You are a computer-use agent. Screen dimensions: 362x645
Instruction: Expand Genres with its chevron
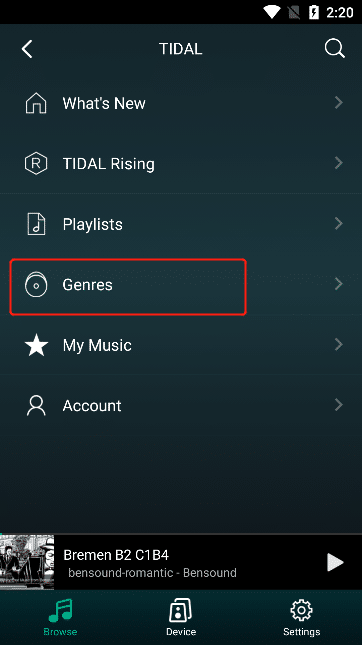(339, 284)
